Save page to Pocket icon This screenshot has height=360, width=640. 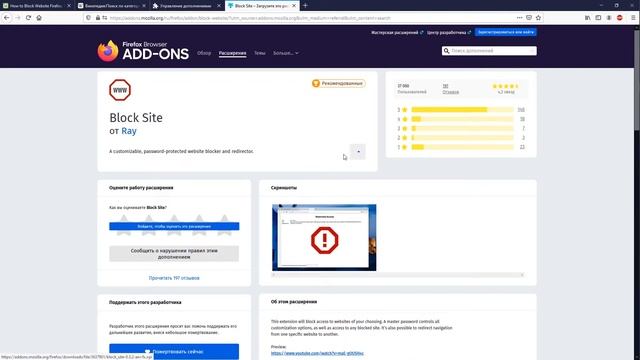529,18
